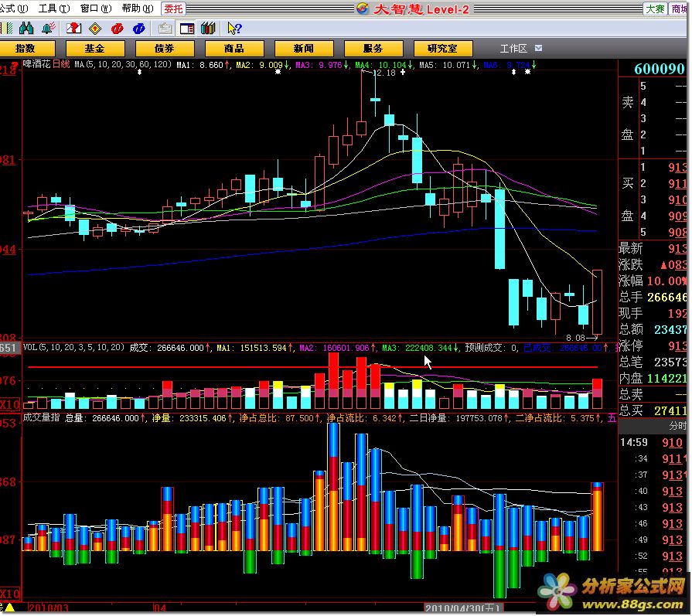Open the 窗口(W) menu

(96, 9)
